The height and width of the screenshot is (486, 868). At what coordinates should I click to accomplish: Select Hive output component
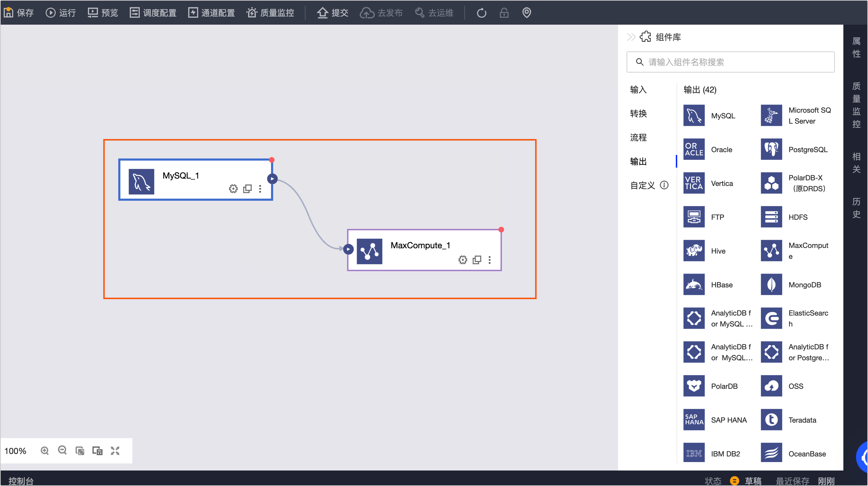click(x=704, y=251)
